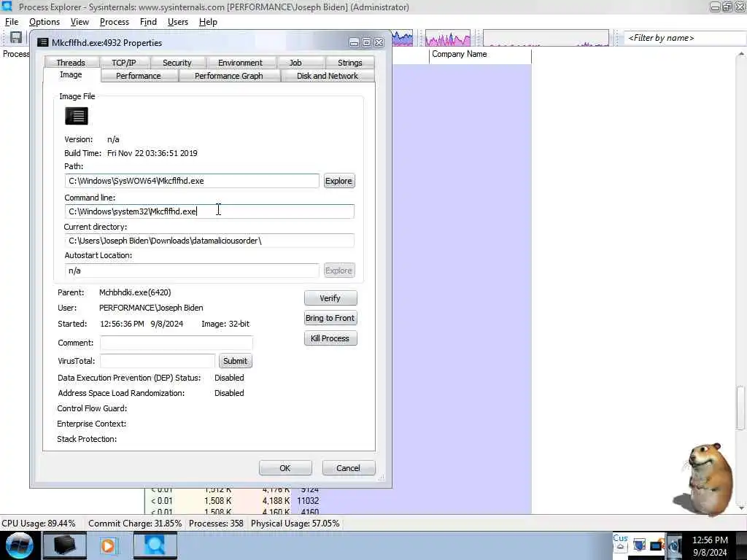Screen dimensions: 747x560
Task: Open the Find menu
Action: [x=148, y=22]
